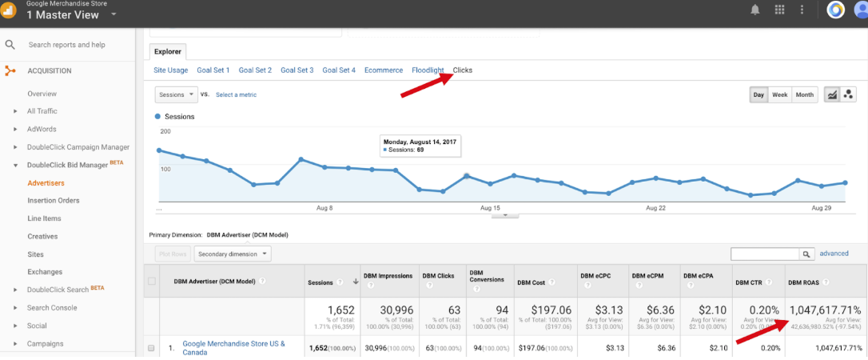The height and width of the screenshot is (360, 868).
Task: Open the three-dot more options menu
Action: [x=802, y=10]
